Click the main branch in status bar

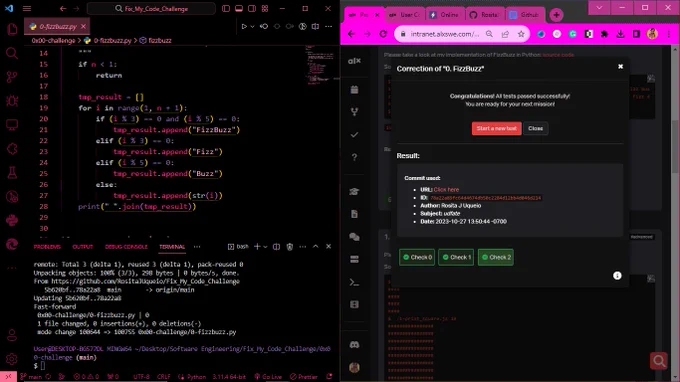click(x=31, y=377)
